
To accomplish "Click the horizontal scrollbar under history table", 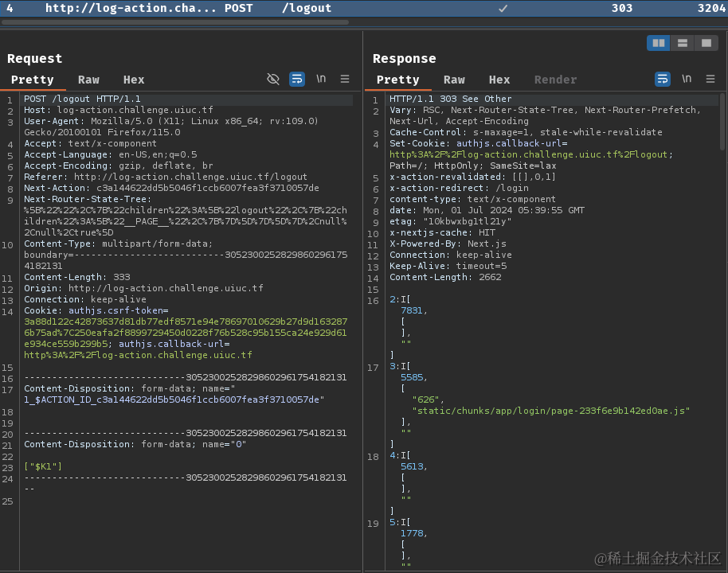I will [175, 22].
